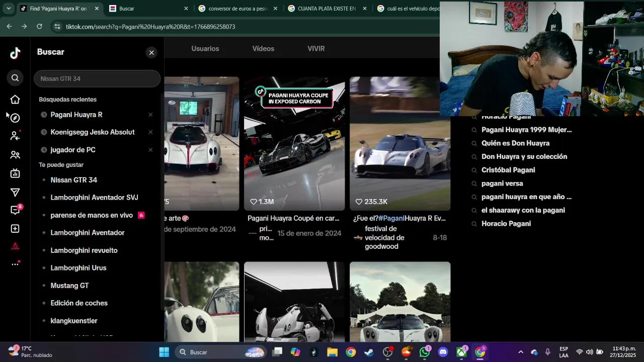Open Windows Start menu
Screen dimensions: 644x362
[164, 352]
